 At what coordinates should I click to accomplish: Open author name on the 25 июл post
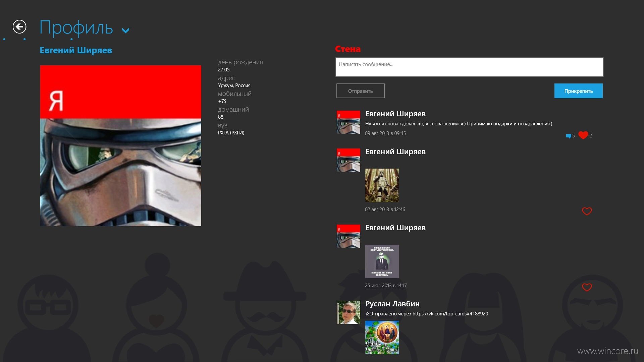pyautogui.click(x=395, y=228)
